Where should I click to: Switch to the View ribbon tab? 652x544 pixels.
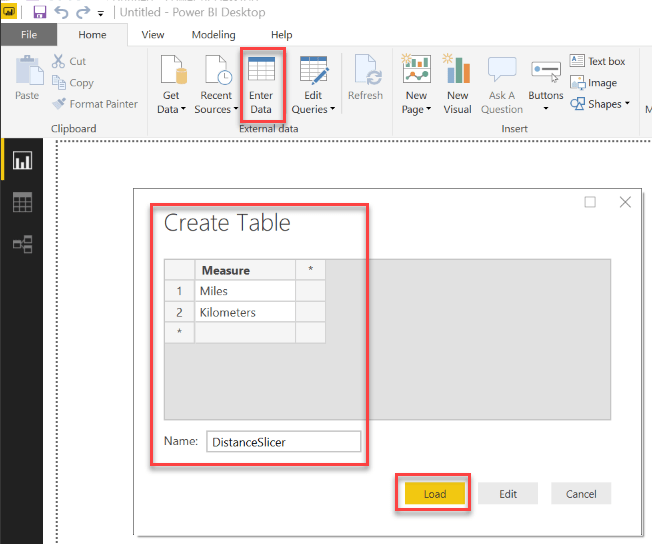click(x=153, y=35)
